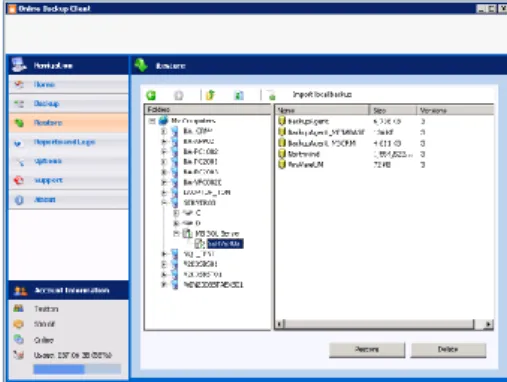Click the Home house icon in sidebar
The width and height of the screenshot is (507, 382).
pyautogui.click(x=19, y=84)
